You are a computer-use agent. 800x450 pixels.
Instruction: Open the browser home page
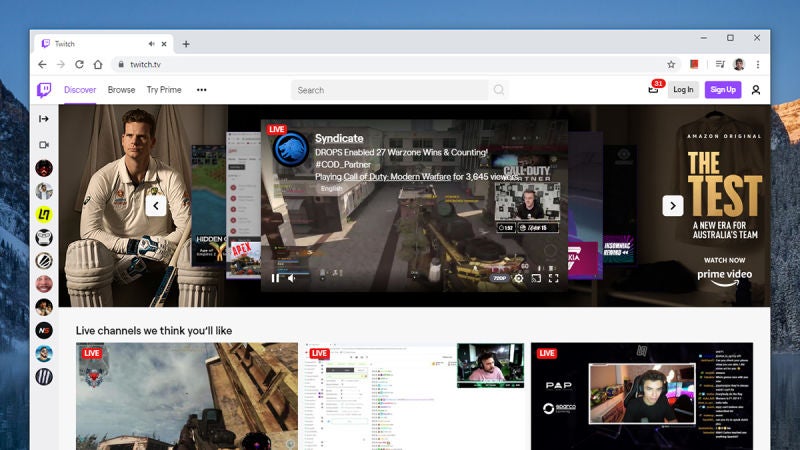click(x=98, y=64)
